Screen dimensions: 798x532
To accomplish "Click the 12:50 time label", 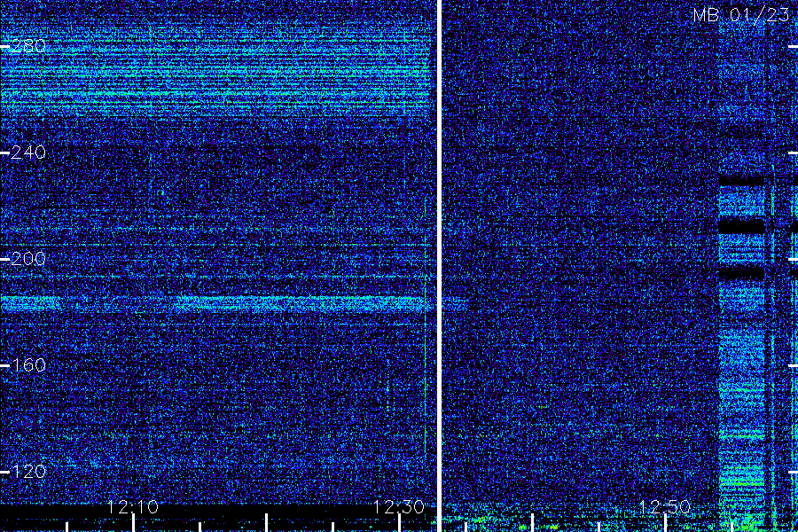I will click(x=664, y=507).
